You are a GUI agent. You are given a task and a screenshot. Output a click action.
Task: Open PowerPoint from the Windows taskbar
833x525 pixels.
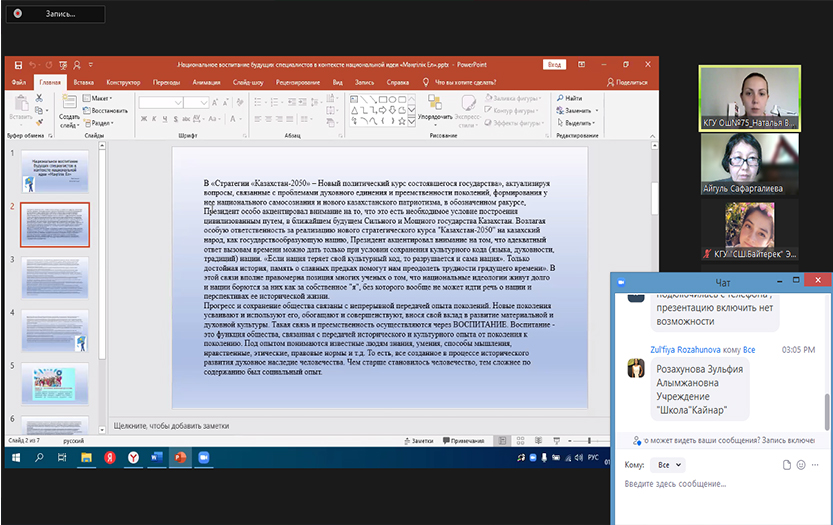(181, 456)
